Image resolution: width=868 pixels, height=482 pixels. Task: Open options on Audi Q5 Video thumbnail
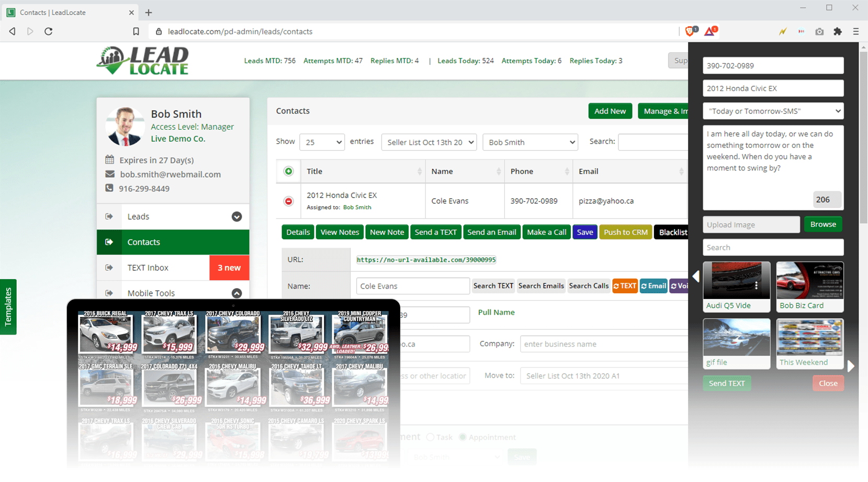tap(757, 285)
